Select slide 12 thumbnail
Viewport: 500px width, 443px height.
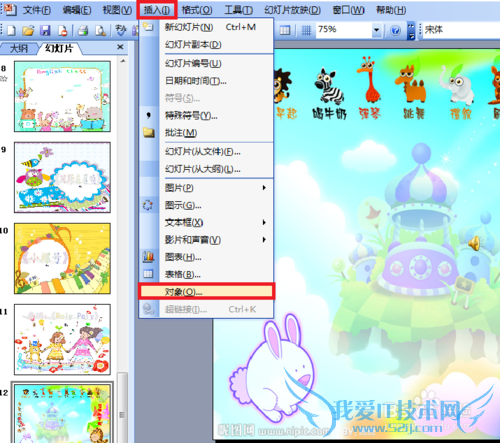click(62, 414)
